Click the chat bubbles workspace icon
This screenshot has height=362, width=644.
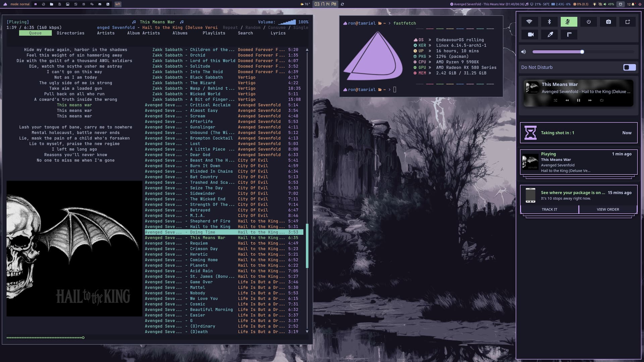[92, 4]
